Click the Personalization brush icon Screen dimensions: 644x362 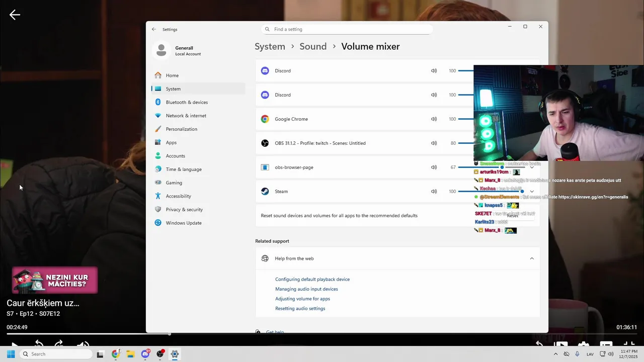pyautogui.click(x=158, y=129)
